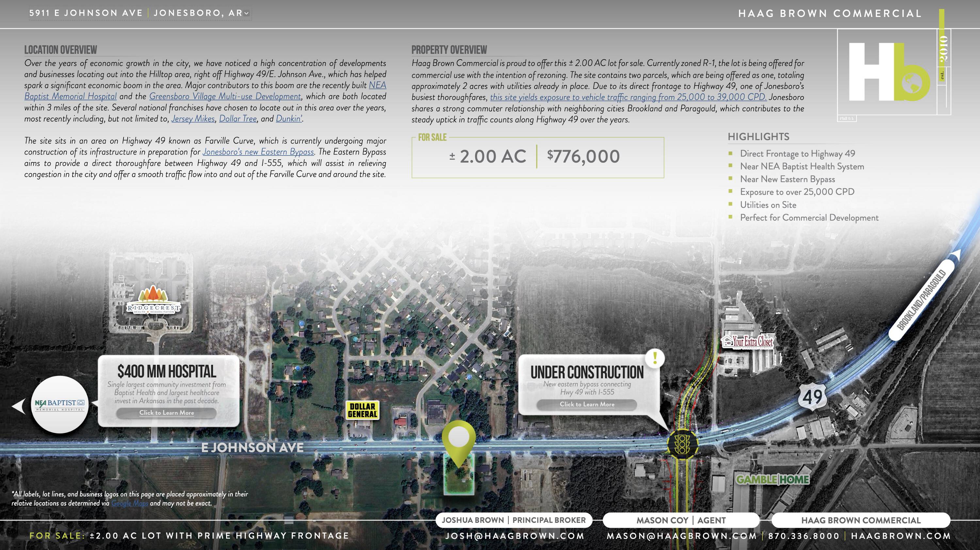Click the NEA Baptist Memorial Hospital circle logo
This screenshot has width=980, height=550.
[60, 405]
